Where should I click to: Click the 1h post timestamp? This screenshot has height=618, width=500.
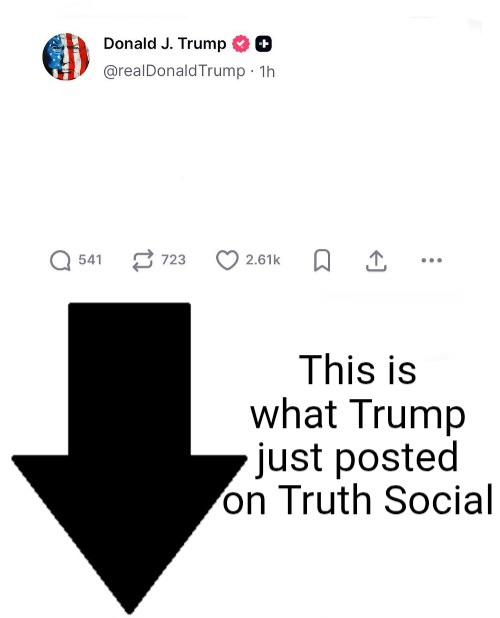point(267,72)
